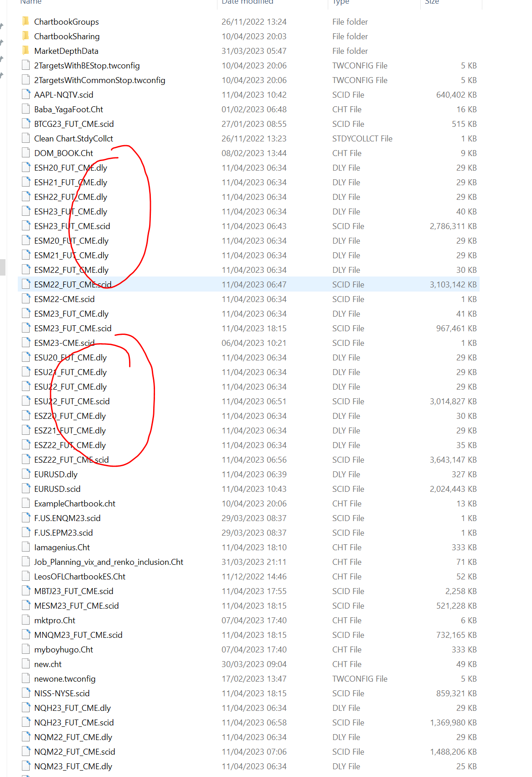This screenshot has height=777, width=532.
Task: Click the file icon beside ExampleChartbook.cht
Action: coord(26,503)
